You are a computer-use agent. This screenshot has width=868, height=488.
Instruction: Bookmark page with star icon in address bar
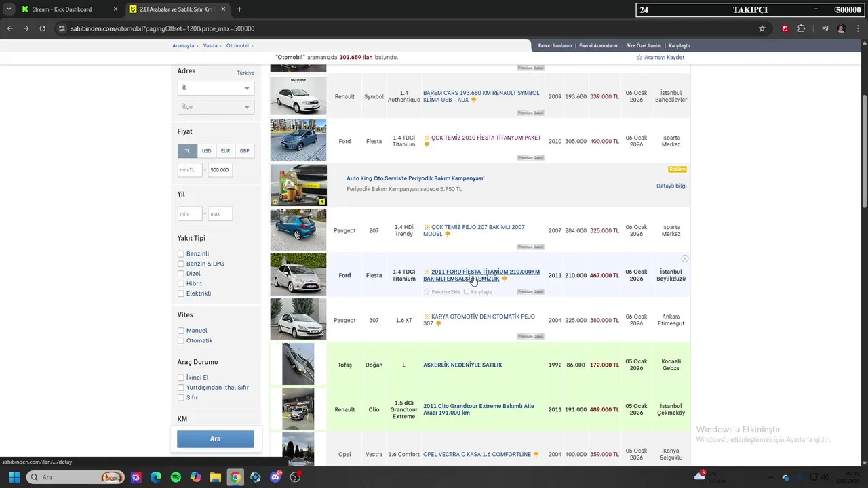[762, 28]
